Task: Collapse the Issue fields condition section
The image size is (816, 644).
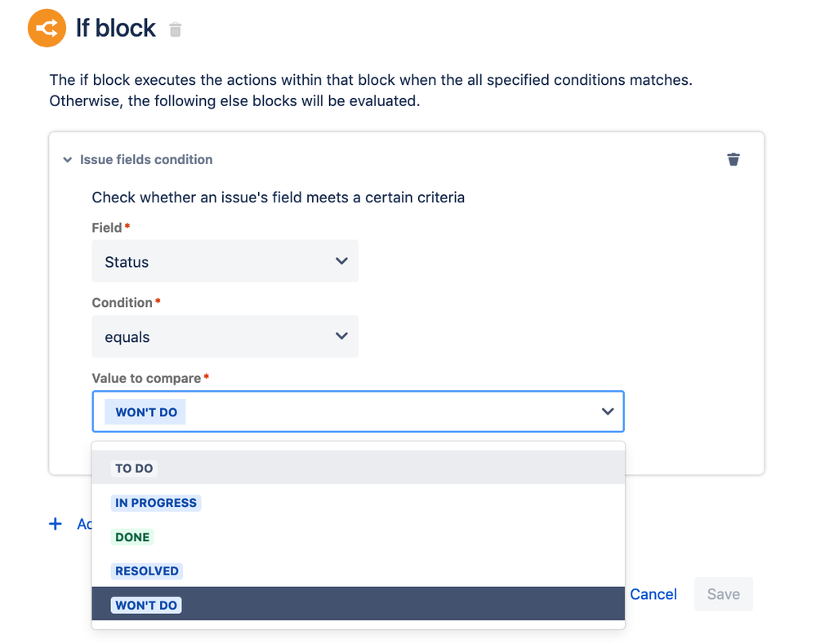Action: click(68, 160)
